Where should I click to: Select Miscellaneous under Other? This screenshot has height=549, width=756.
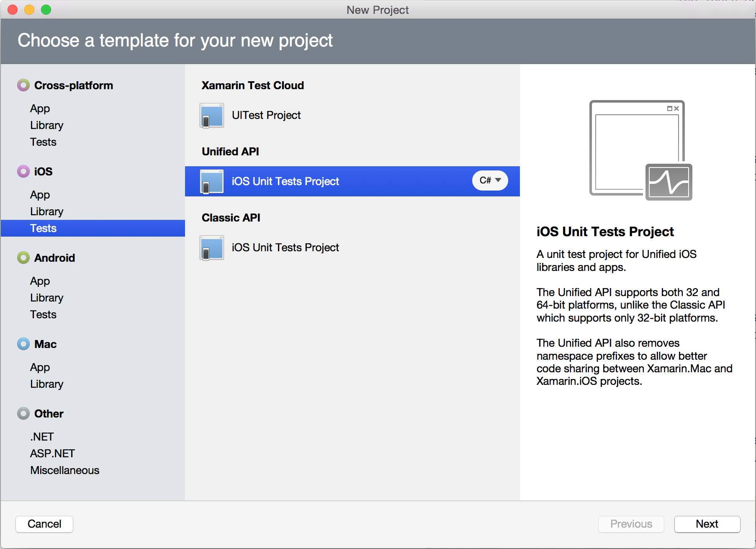coord(65,470)
